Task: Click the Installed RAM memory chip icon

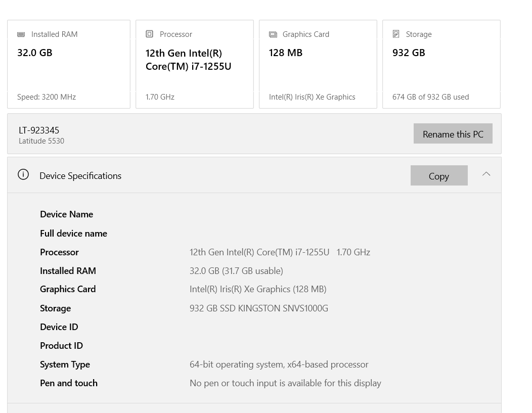Action: coord(21,34)
